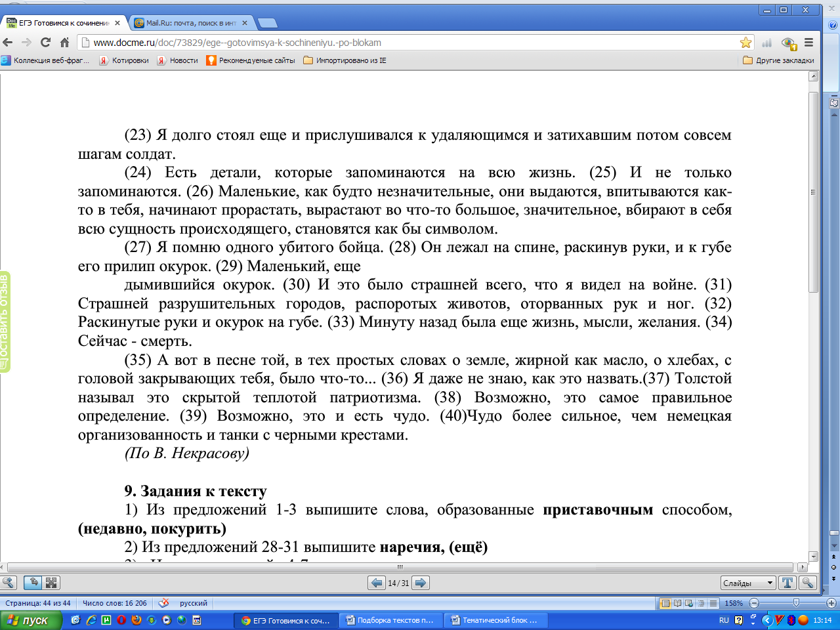Image resolution: width=840 pixels, height=630 pixels.
Task: Open a new browser tab
Action: 267,23
